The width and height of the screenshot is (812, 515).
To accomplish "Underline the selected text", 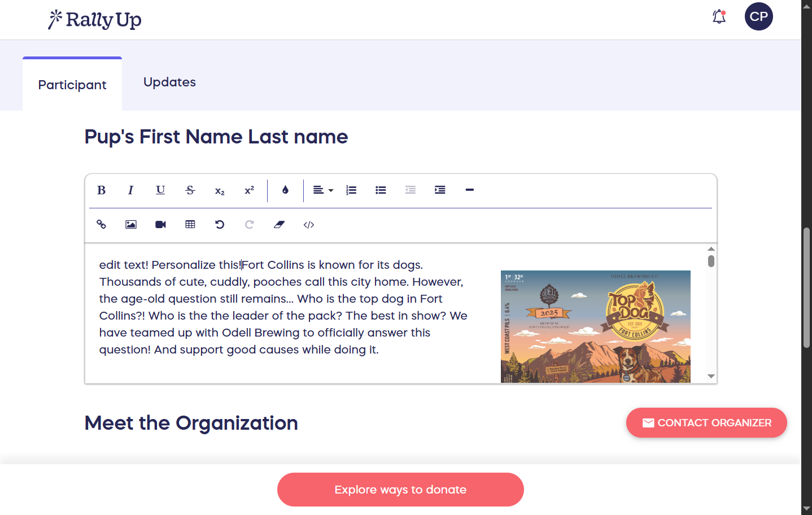I will (160, 190).
